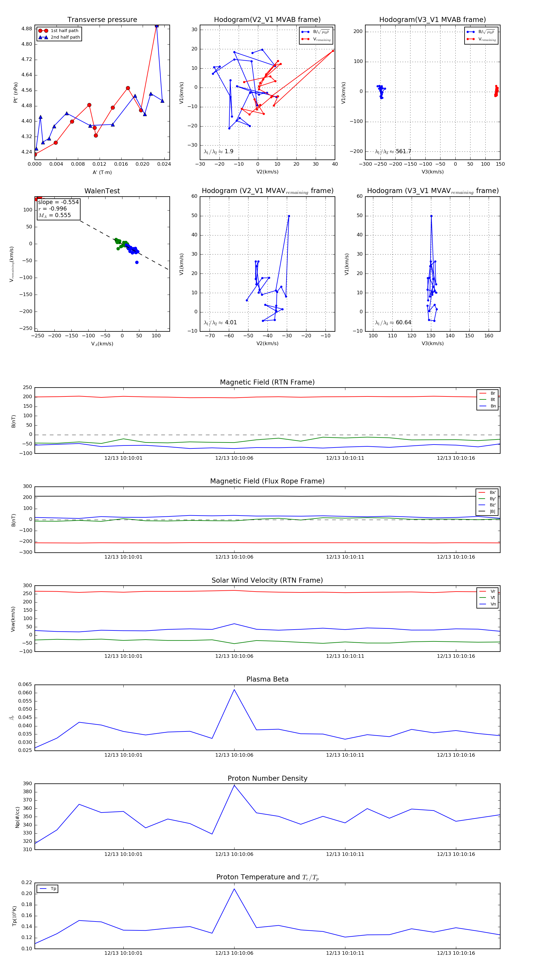This screenshot has width=535, height=980.
Task: Click the x-axis label 'A' (T·m)'
Action: [x=102, y=172]
